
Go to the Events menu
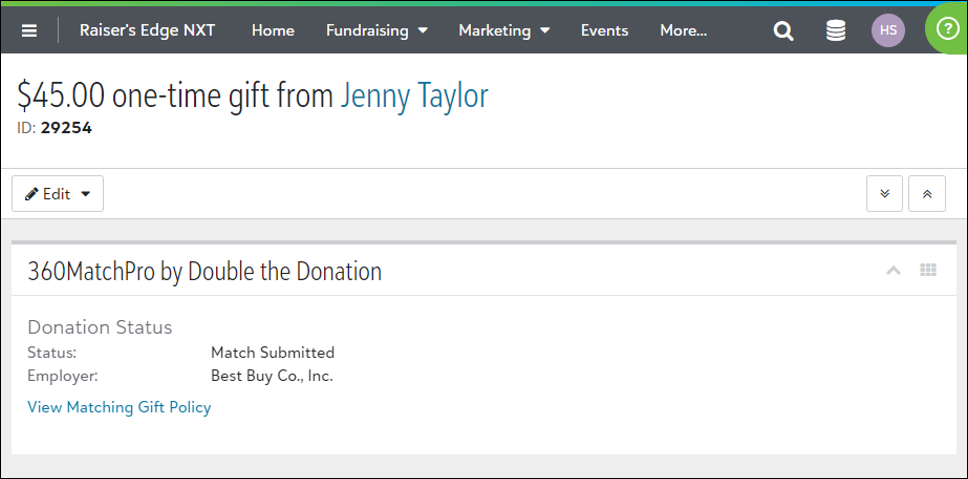click(x=604, y=30)
